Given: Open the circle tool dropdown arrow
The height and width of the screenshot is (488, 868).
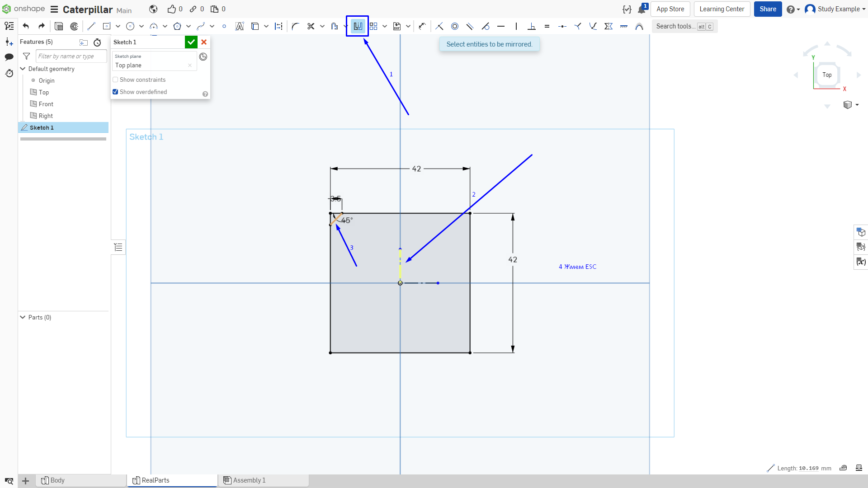Looking at the screenshot, I should [x=142, y=26].
